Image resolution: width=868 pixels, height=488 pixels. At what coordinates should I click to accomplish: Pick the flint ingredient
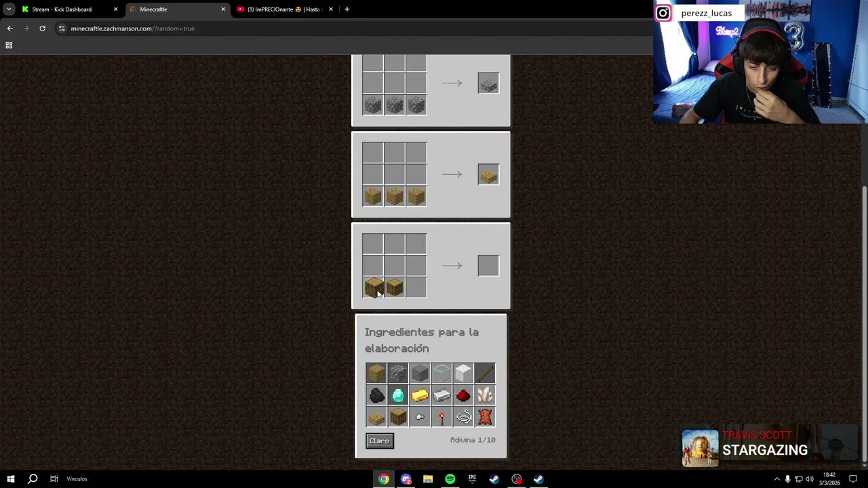420,417
